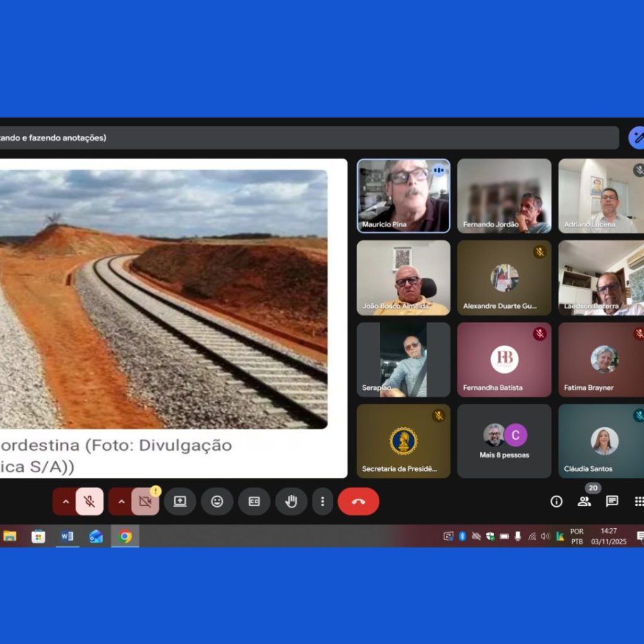Click the magic wand icon at top right
Image resolution: width=644 pixels, height=644 pixels.
click(637, 138)
